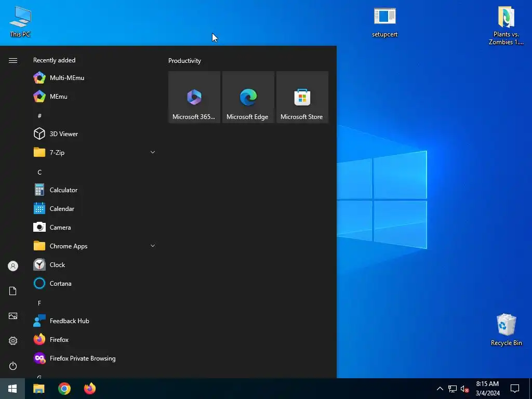Open the network status tray icon
Image resolution: width=532 pixels, height=399 pixels.
tap(453, 389)
